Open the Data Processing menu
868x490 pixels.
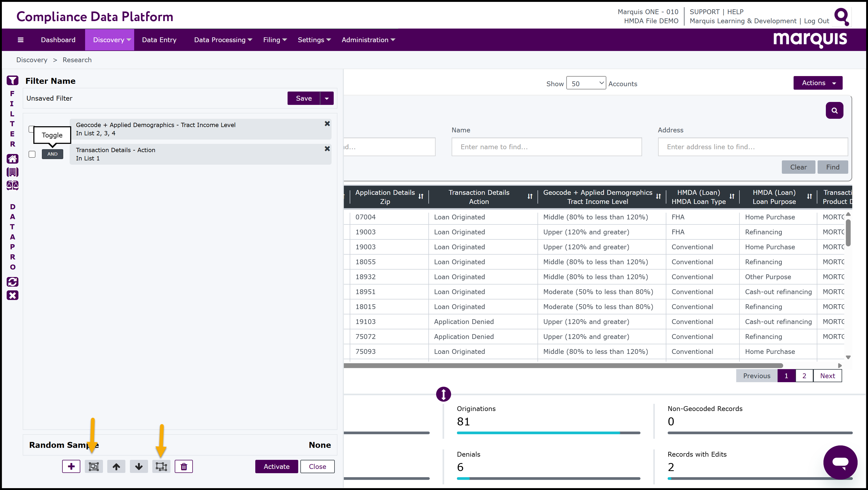tap(223, 40)
